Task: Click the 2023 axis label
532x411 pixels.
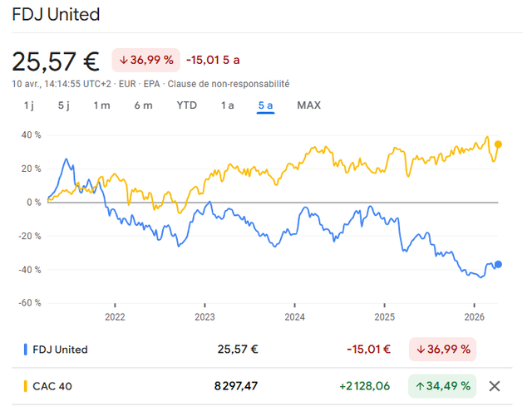Action: point(205,317)
